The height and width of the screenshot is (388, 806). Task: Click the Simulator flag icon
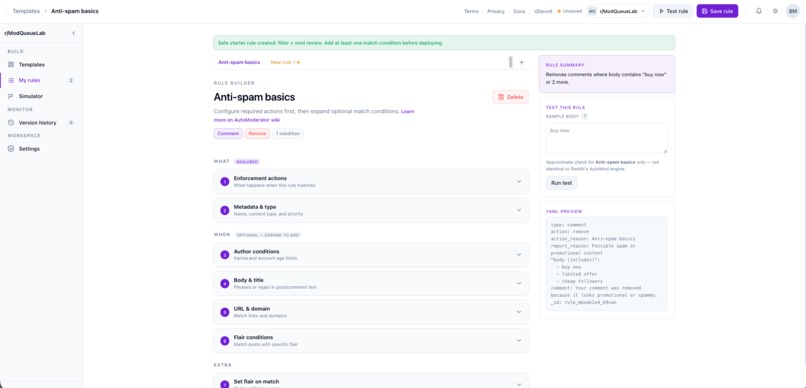11,96
